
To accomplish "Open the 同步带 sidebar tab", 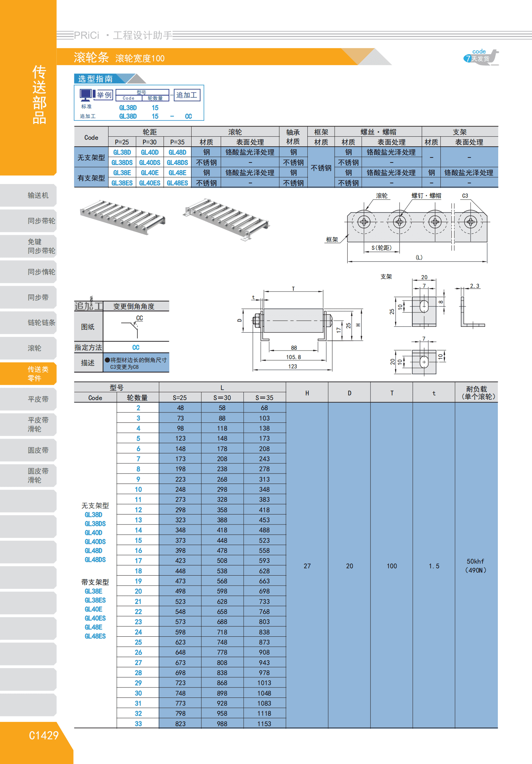I will [28, 297].
